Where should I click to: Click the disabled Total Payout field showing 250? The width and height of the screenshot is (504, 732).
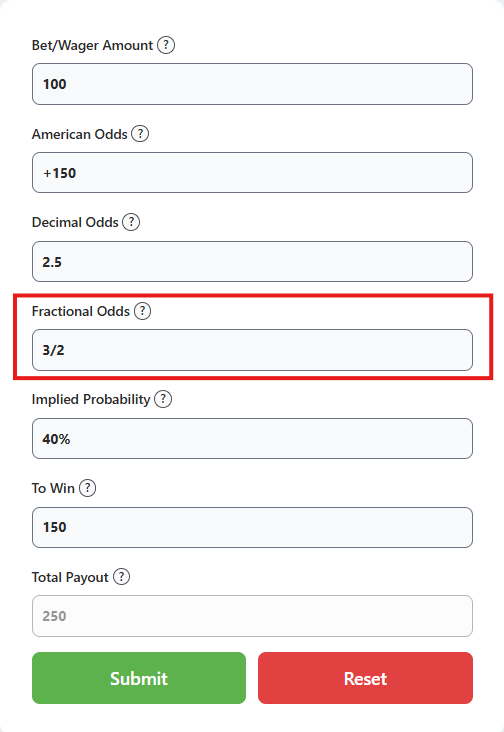pos(252,616)
